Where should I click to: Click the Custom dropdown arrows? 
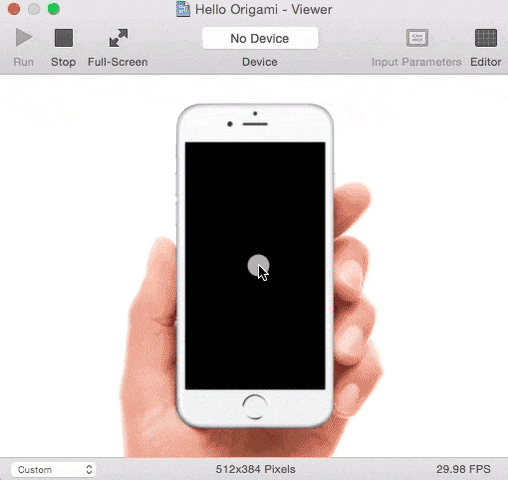click(89, 469)
